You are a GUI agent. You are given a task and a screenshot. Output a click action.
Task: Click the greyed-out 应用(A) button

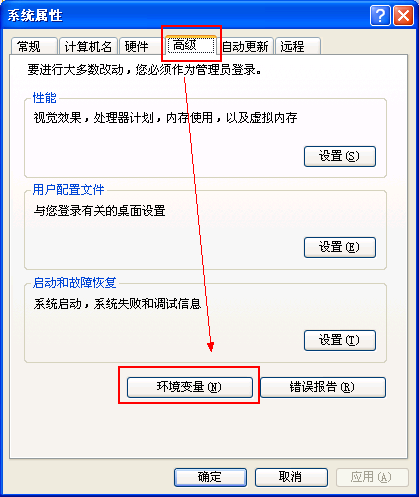click(372, 477)
